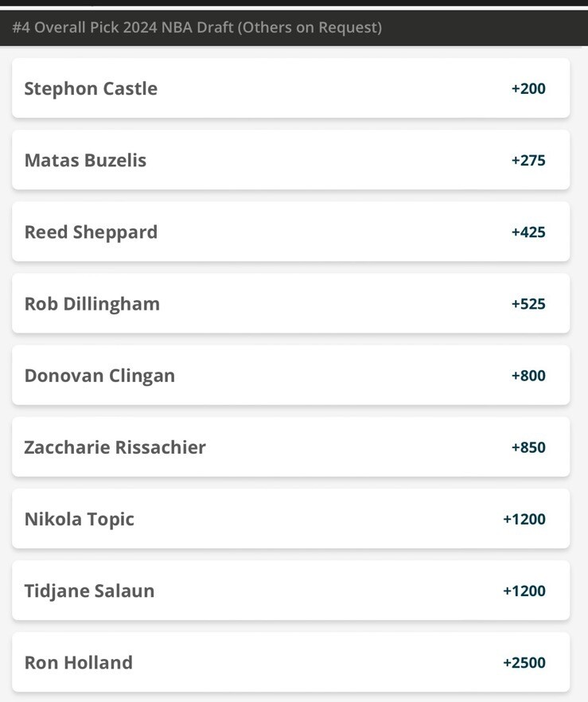The height and width of the screenshot is (702, 588).
Task: Select the Matas Buzelis betting row
Action: pyautogui.click(x=291, y=160)
